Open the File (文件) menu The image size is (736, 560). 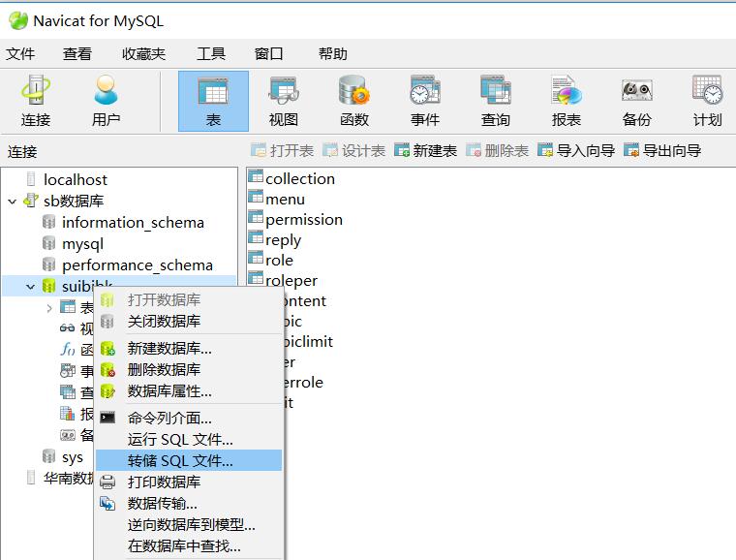tap(20, 54)
